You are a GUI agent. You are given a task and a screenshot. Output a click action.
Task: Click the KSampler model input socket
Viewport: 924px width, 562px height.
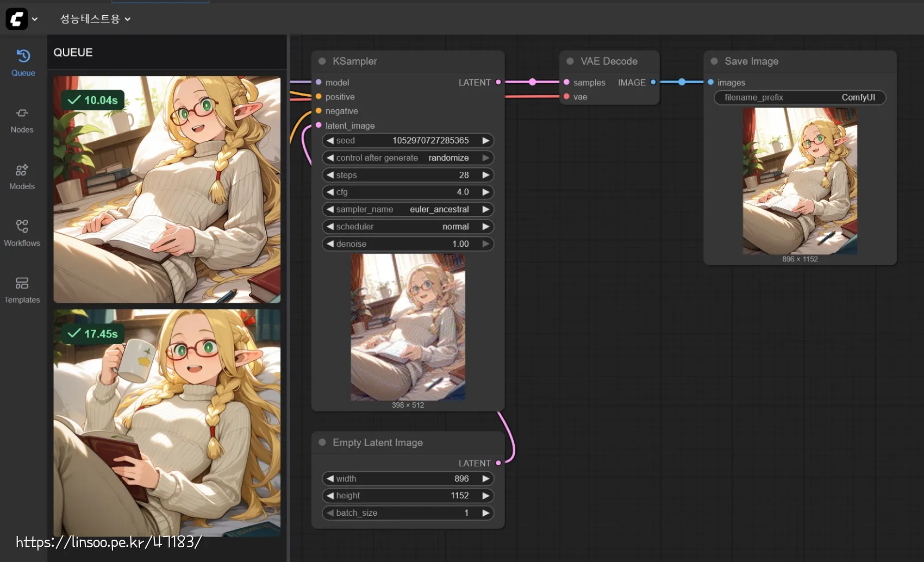pyautogui.click(x=319, y=82)
